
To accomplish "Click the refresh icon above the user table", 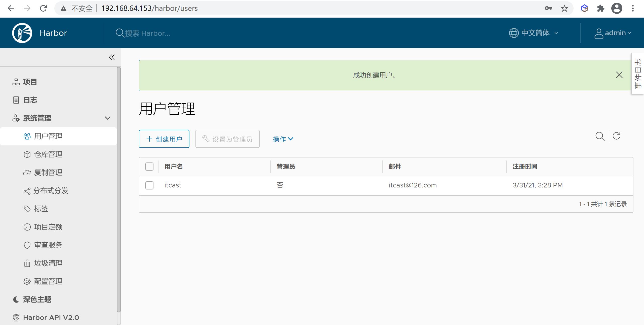I will point(617,136).
